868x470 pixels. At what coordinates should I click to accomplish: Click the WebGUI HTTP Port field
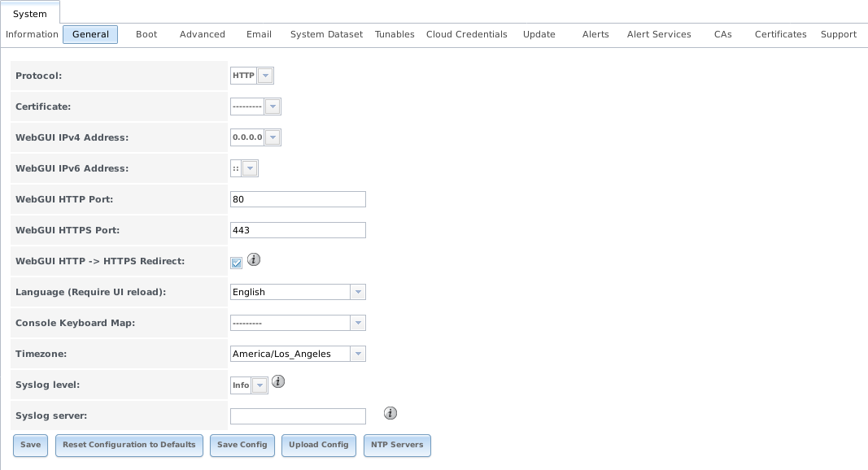pyautogui.click(x=298, y=199)
